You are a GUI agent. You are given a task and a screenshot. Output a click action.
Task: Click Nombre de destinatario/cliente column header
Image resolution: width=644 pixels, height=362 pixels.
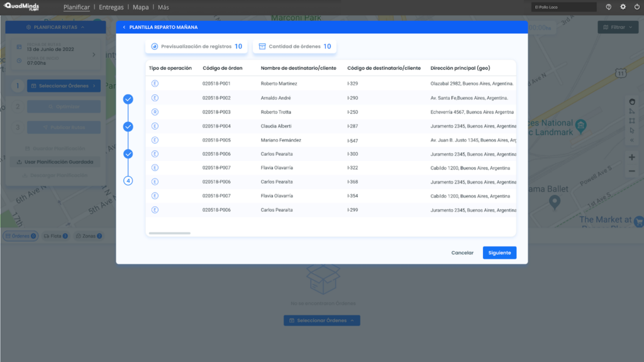298,68
